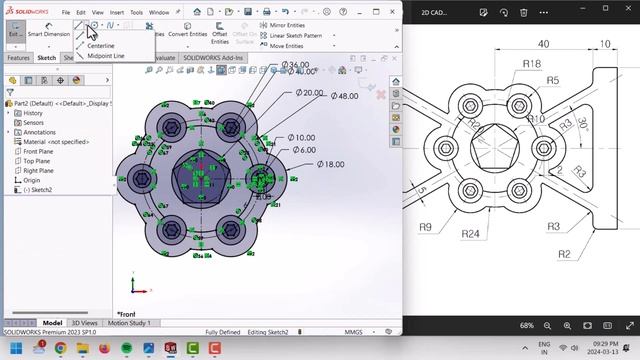640x360 pixels.
Task: Switch to the 3D Views tab
Action: [84, 323]
